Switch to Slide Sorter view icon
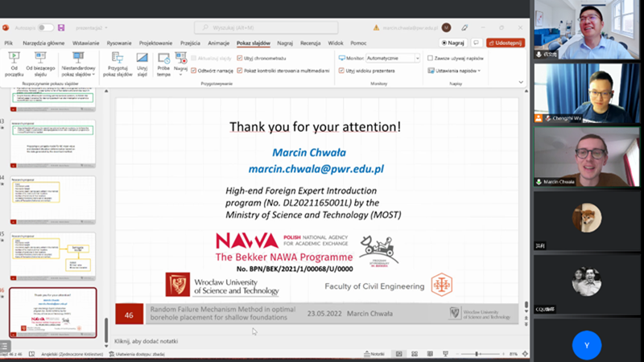Image resolution: width=644 pixels, height=362 pixels. point(415,354)
